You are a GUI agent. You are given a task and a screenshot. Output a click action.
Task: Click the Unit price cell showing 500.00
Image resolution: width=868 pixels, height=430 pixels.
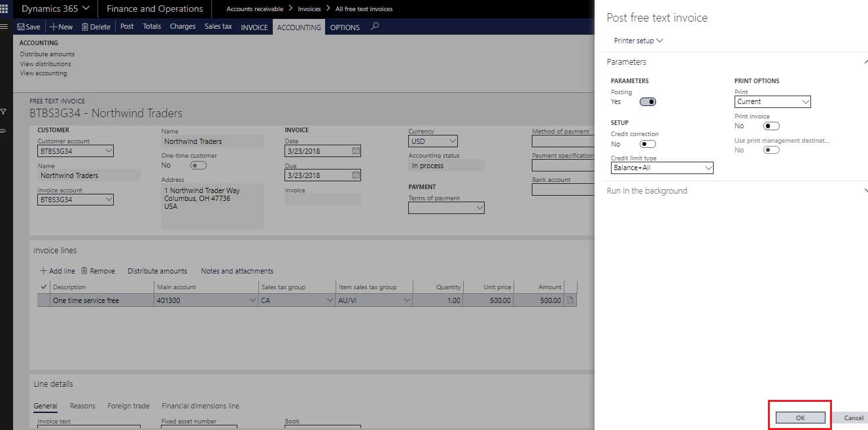pos(490,300)
